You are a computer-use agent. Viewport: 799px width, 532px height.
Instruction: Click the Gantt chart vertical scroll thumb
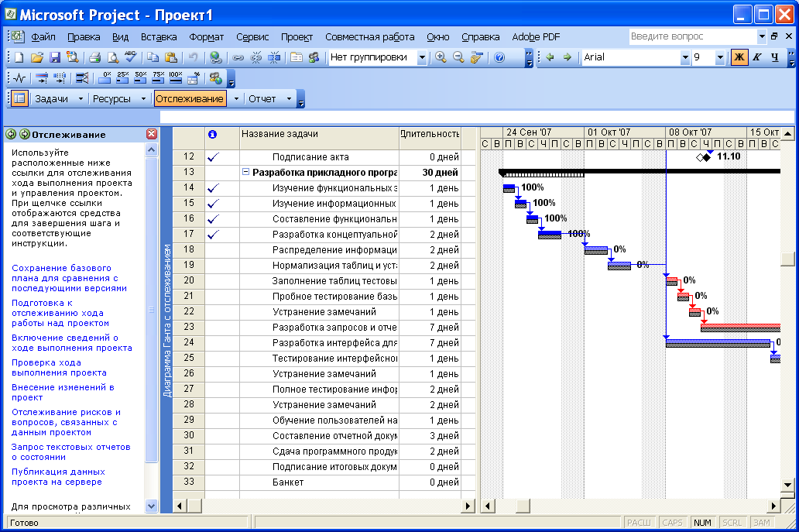click(x=788, y=259)
